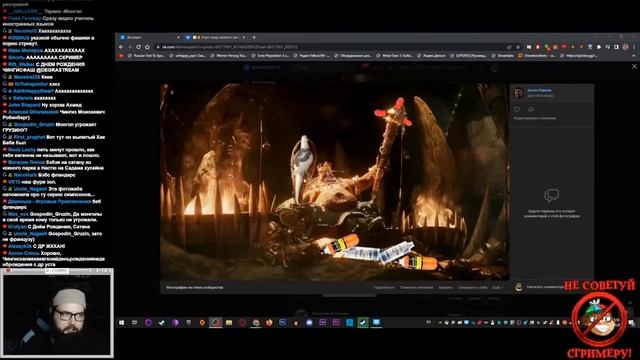Screen dimensions: 640x360
Task: Like the photo with the heart icon
Action: click(x=517, y=109)
